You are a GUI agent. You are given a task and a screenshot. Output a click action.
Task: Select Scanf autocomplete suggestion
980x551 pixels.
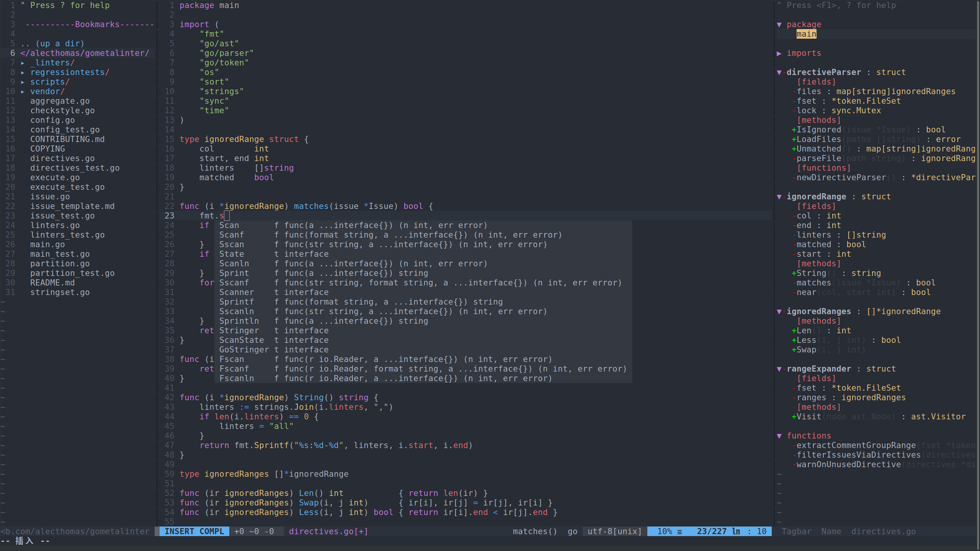point(231,235)
